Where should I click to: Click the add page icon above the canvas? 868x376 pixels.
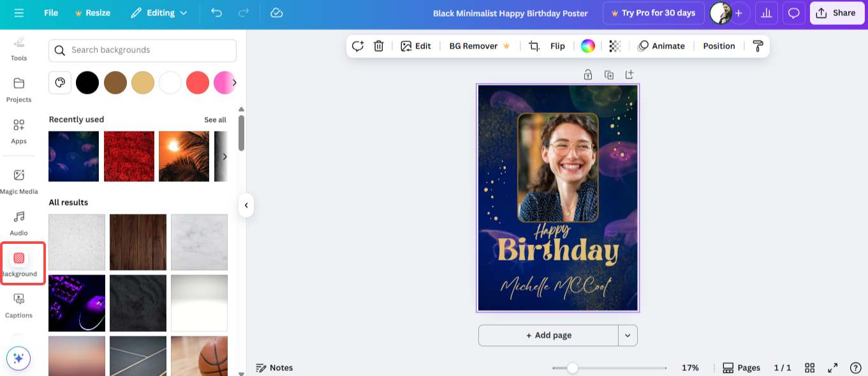click(x=629, y=75)
